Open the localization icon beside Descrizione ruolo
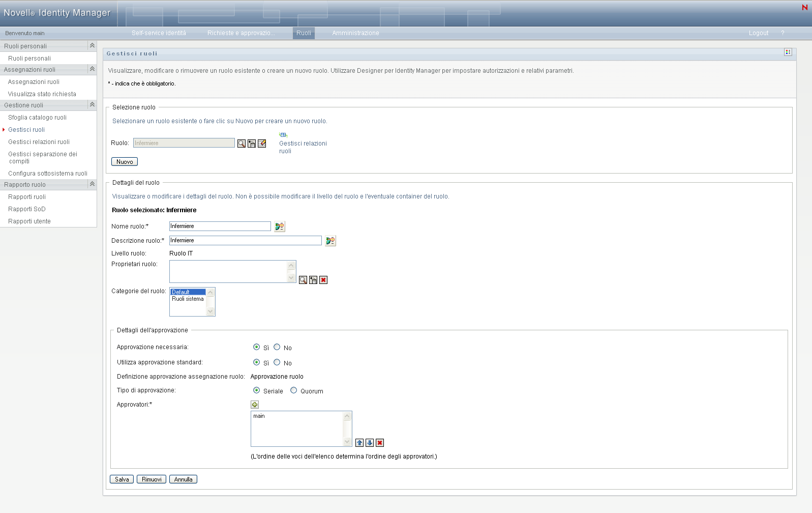The height and width of the screenshot is (513, 812). 330,241
